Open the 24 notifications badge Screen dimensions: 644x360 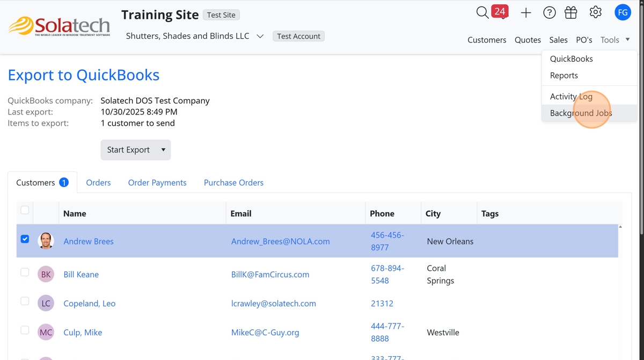[500, 11]
